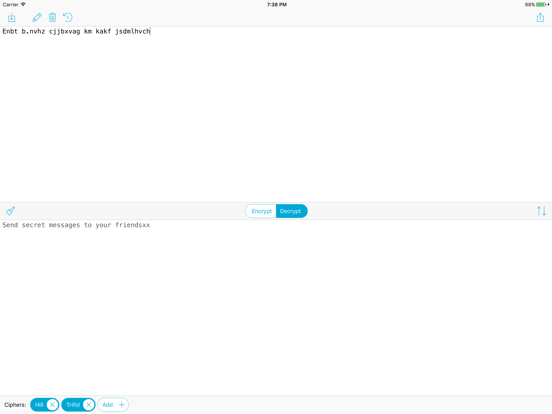Tap the battery indicator in status bar

(537, 5)
